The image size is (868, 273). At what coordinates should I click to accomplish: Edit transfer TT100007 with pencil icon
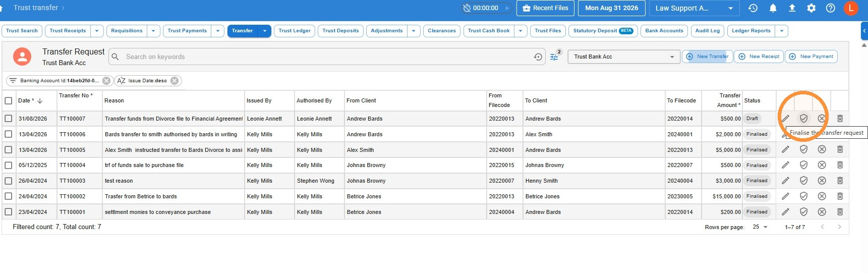click(785, 119)
